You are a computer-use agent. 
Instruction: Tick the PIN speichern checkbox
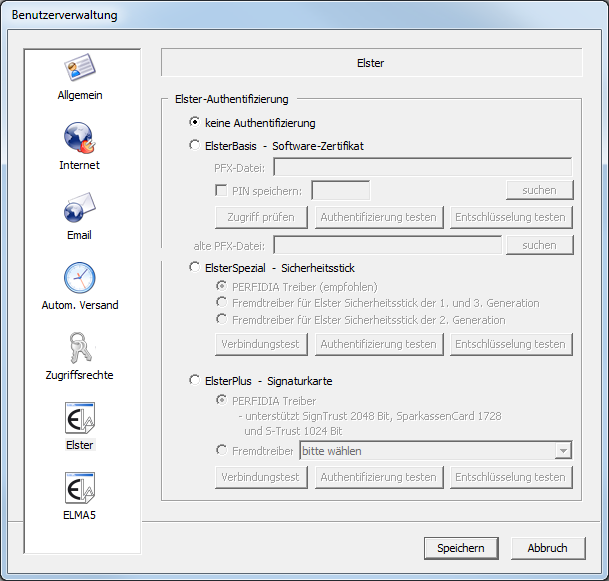tap(221, 190)
